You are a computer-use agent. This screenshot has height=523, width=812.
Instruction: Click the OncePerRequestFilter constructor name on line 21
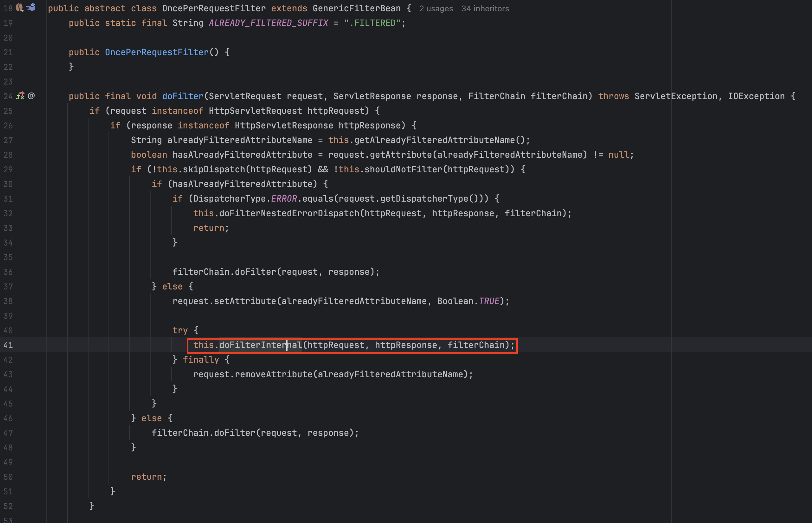(156, 52)
